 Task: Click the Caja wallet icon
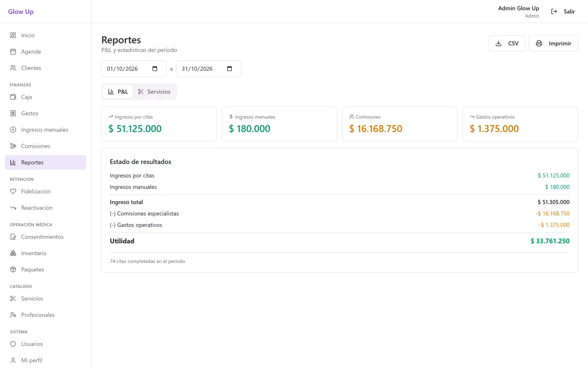(x=13, y=97)
